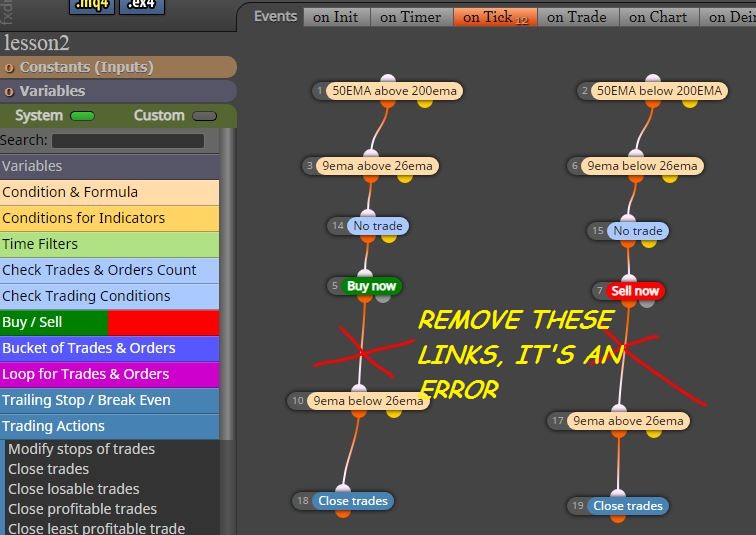The image size is (756, 535).
Task: Switch to the on Timer tab
Action: coord(410,17)
